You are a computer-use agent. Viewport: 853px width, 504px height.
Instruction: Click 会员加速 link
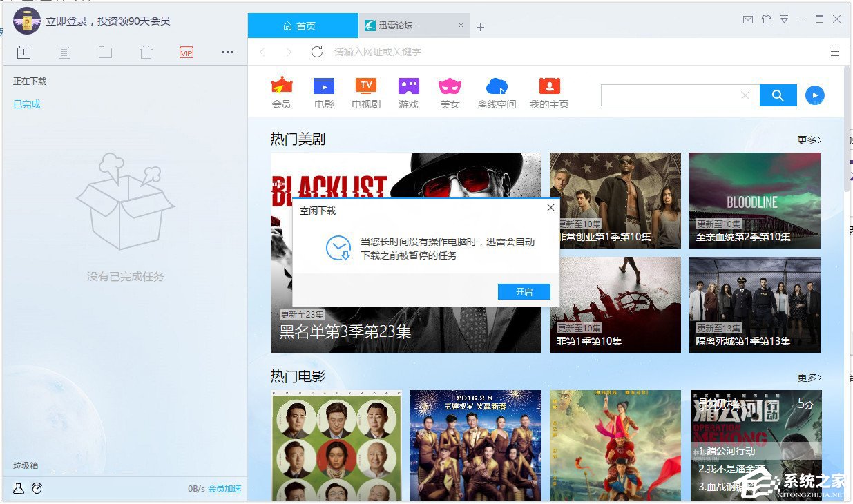click(225, 489)
